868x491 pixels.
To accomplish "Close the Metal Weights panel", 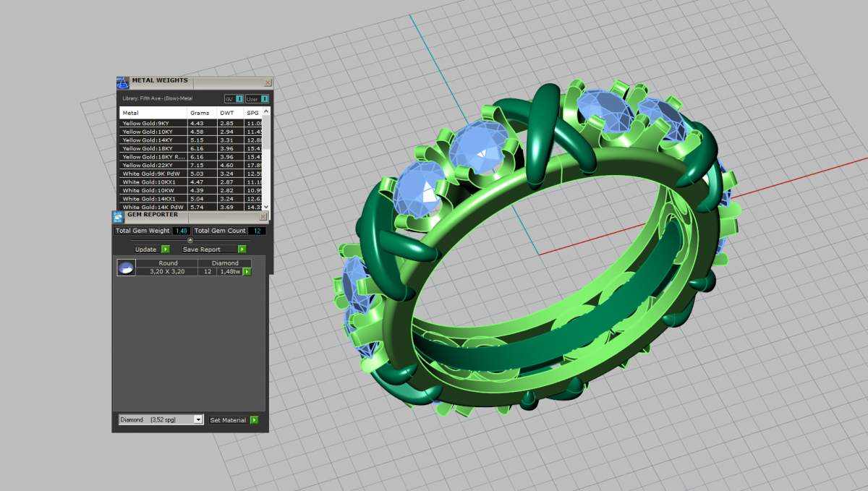I will click(x=268, y=83).
